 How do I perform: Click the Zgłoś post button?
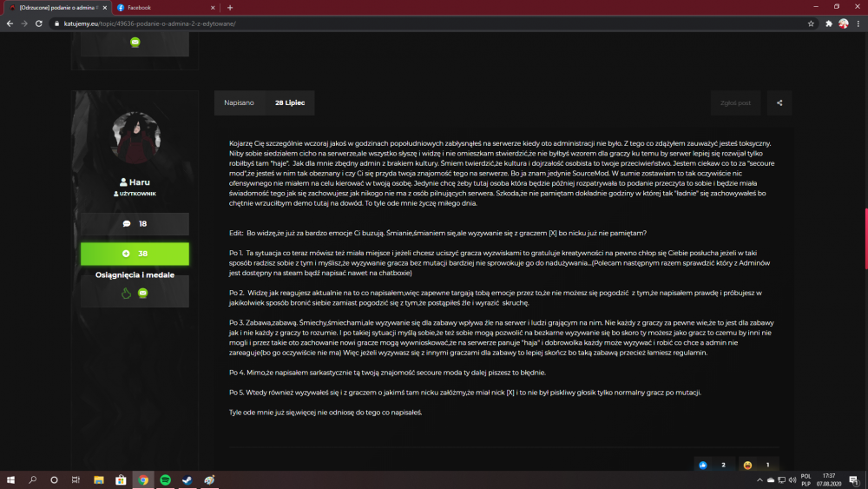click(x=735, y=103)
